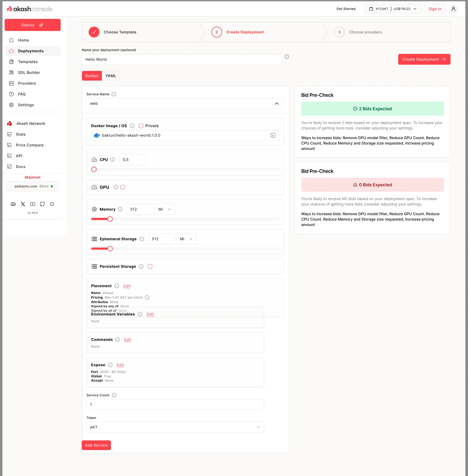Click the Discord icon in sidebar footer

pyautogui.click(x=13, y=204)
